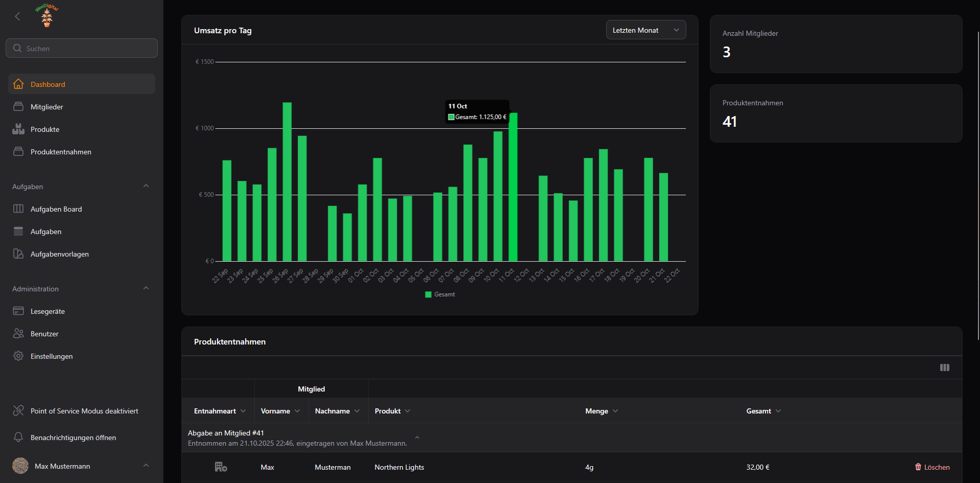The image size is (980, 483).
Task: Open the Letzten Monat dropdown
Action: pyautogui.click(x=646, y=30)
